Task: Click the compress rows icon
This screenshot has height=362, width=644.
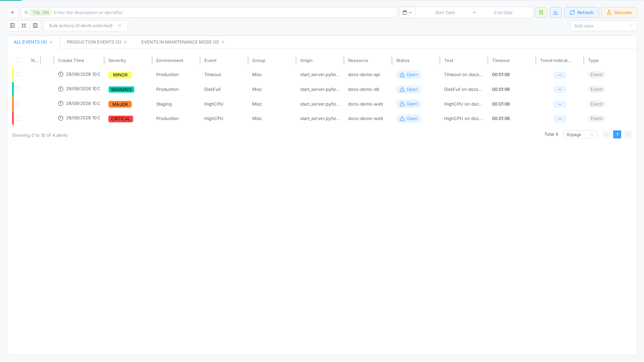Action: pyautogui.click(x=24, y=25)
